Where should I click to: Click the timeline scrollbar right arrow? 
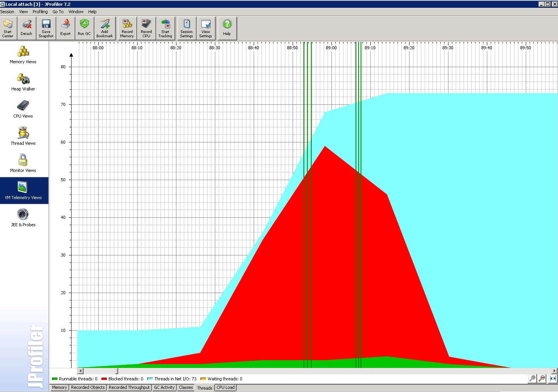pyautogui.click(x=555, y=371)
